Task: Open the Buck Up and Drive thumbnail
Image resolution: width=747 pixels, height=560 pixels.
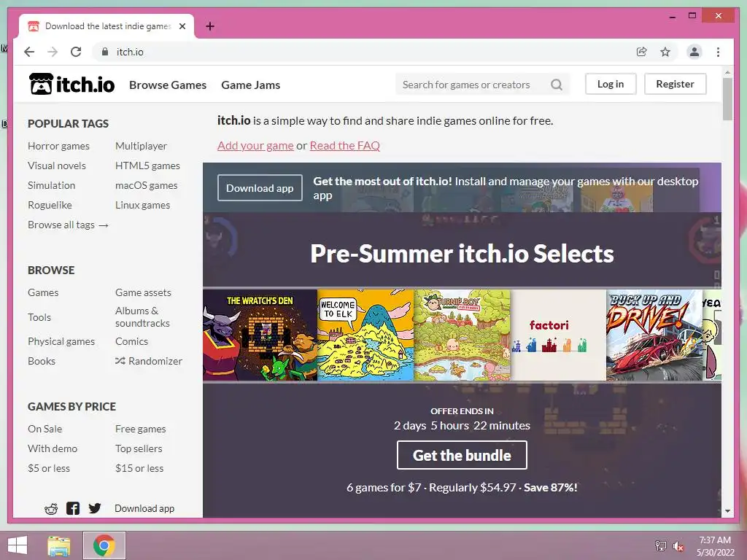Action: 654,335
